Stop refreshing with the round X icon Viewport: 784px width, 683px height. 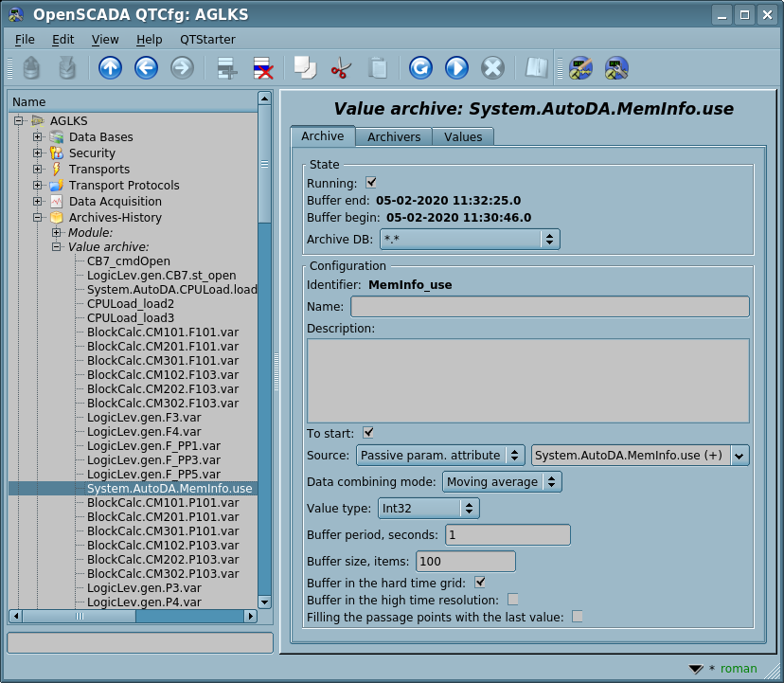pyautogui.click(x=492, y=68)
